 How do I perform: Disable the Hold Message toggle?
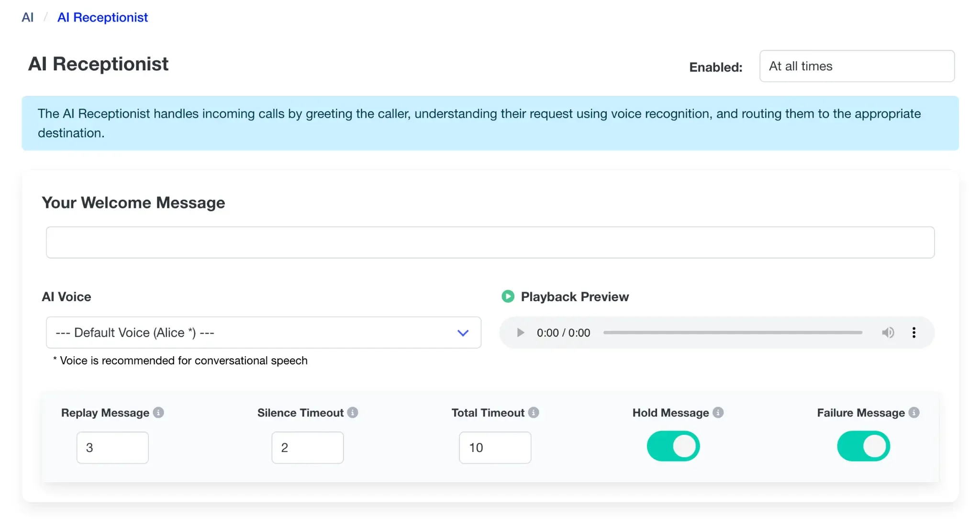(x=673, y=446)
